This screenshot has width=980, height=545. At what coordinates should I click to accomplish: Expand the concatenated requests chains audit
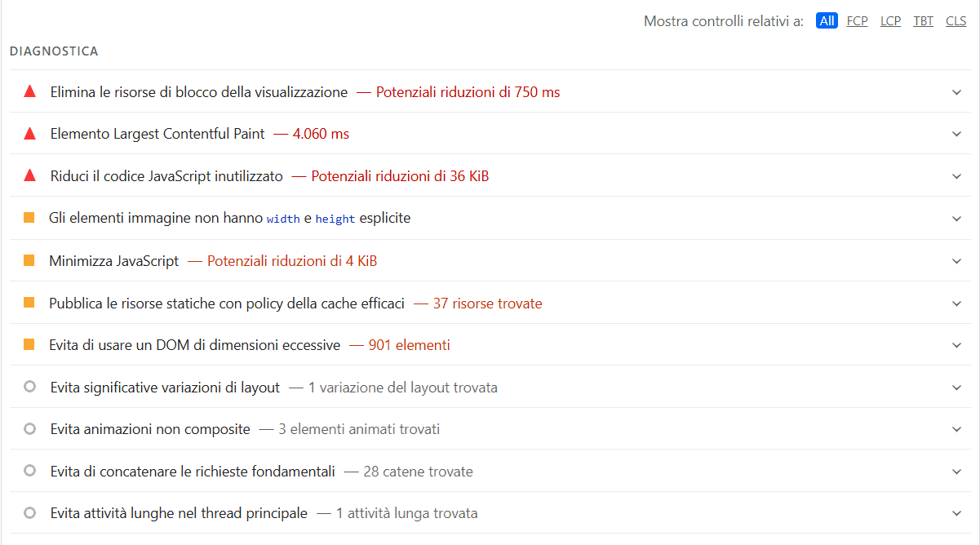pos(956,471)
